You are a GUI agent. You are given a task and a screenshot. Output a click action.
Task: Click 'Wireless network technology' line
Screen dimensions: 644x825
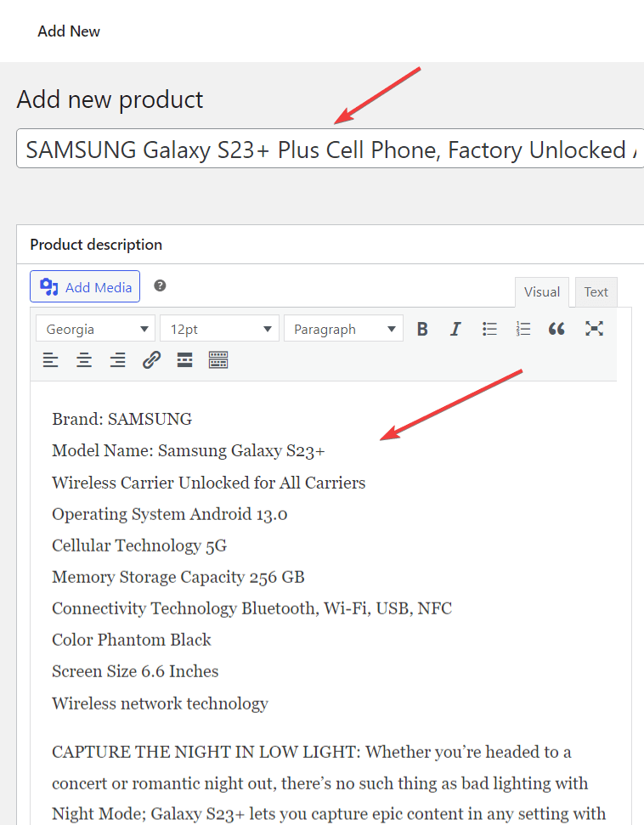[x=160, y=704]
